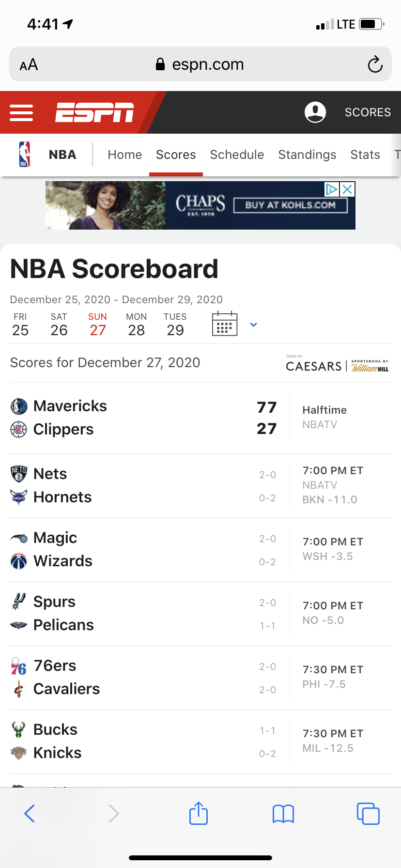This screenshot has width=401, height=868.
Task: Close the Chaps ad banner
Action: pos(347,189)
